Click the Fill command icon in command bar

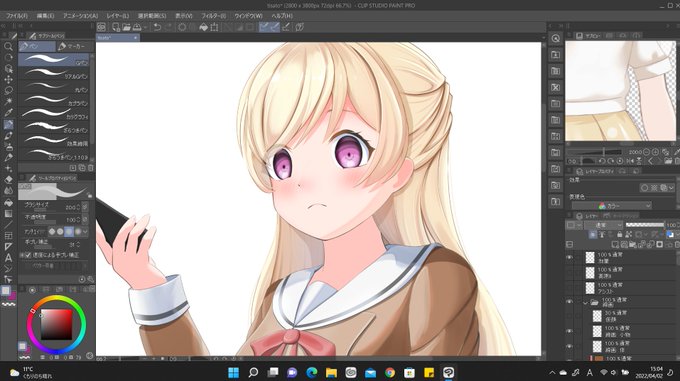coord(204,27)
